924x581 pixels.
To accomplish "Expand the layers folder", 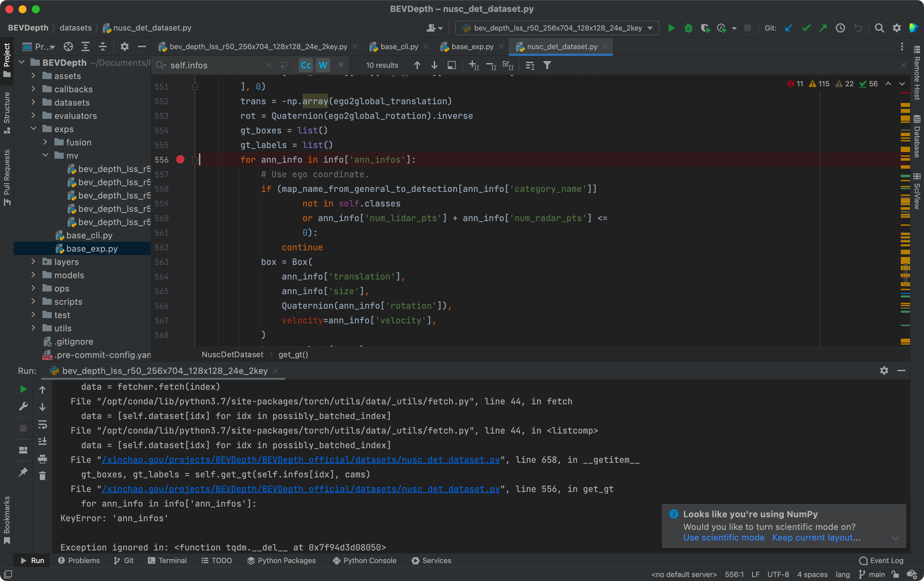I will pos(33,262).
